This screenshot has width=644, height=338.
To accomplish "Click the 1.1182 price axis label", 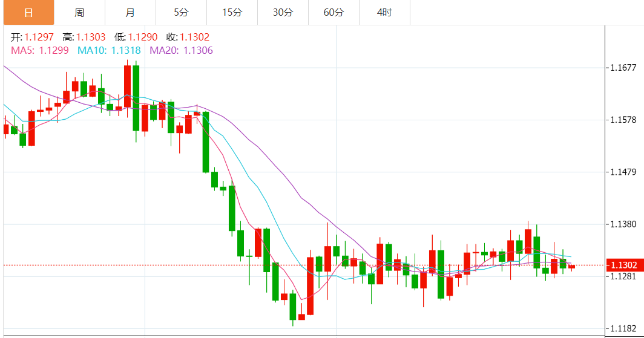I will click(x=623, y=328).
